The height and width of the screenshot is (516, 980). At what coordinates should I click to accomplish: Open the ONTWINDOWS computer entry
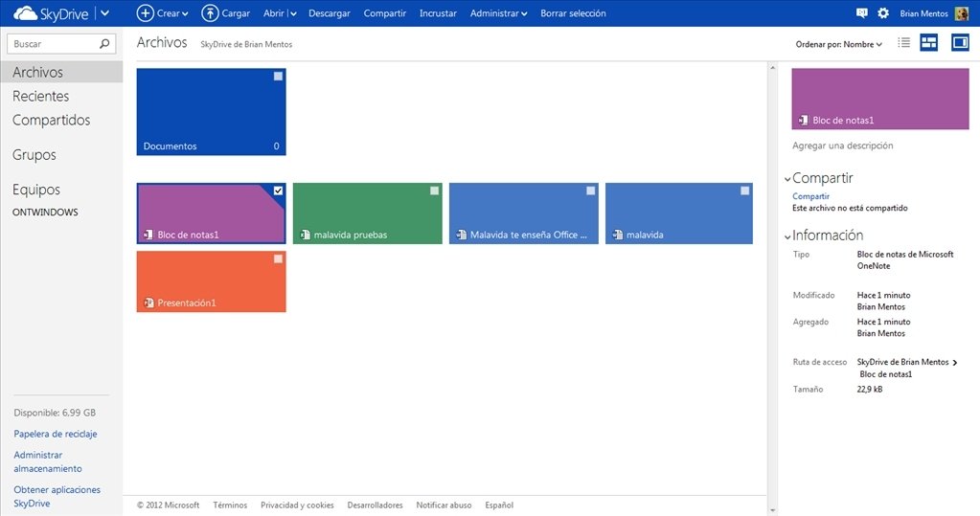pyautogui.click(x=45, y=213)
